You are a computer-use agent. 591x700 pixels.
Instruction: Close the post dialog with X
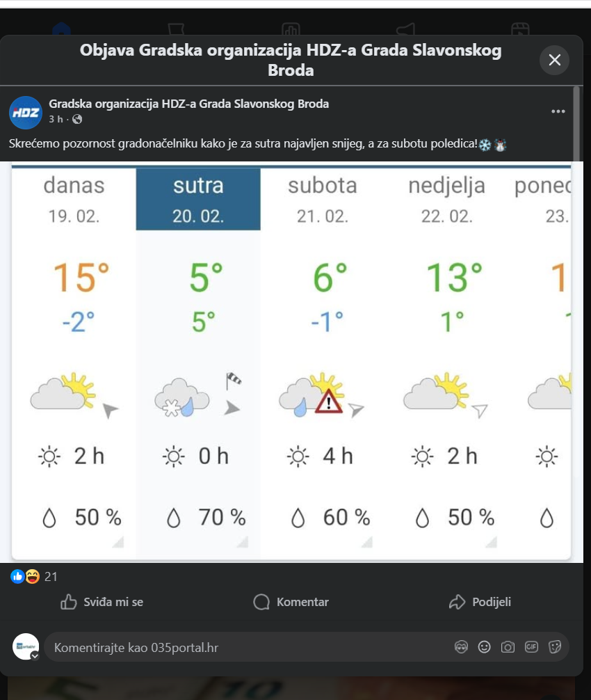[555, 60]
